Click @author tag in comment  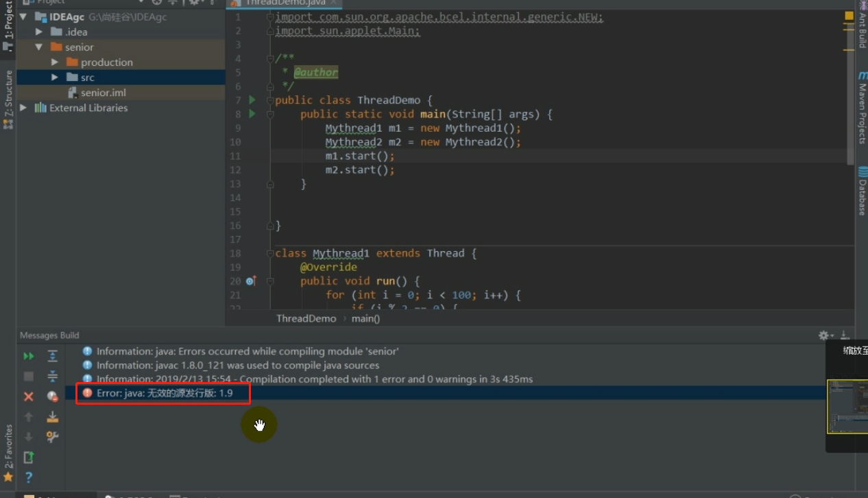(316, 72)
